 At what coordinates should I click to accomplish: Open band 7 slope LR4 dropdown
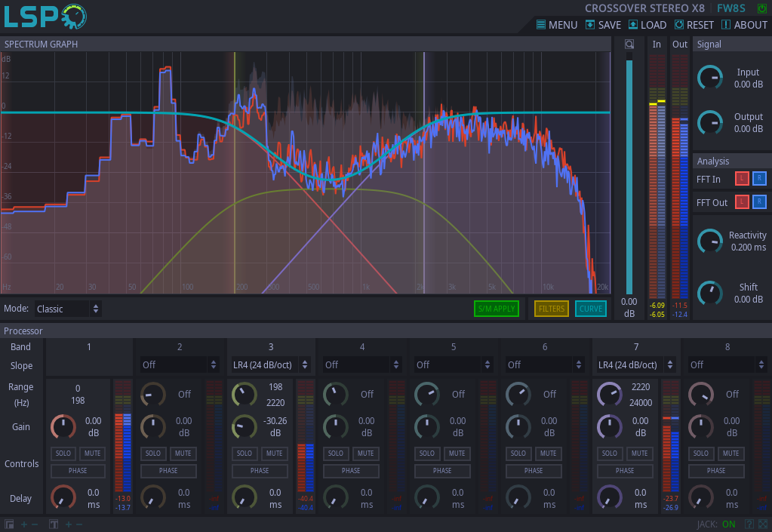tap(635, 364)
